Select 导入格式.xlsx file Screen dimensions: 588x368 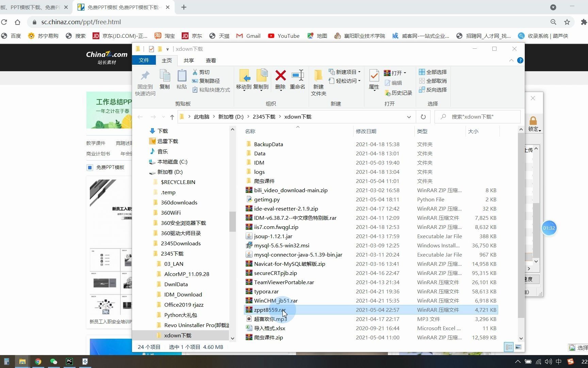(270, 328)
